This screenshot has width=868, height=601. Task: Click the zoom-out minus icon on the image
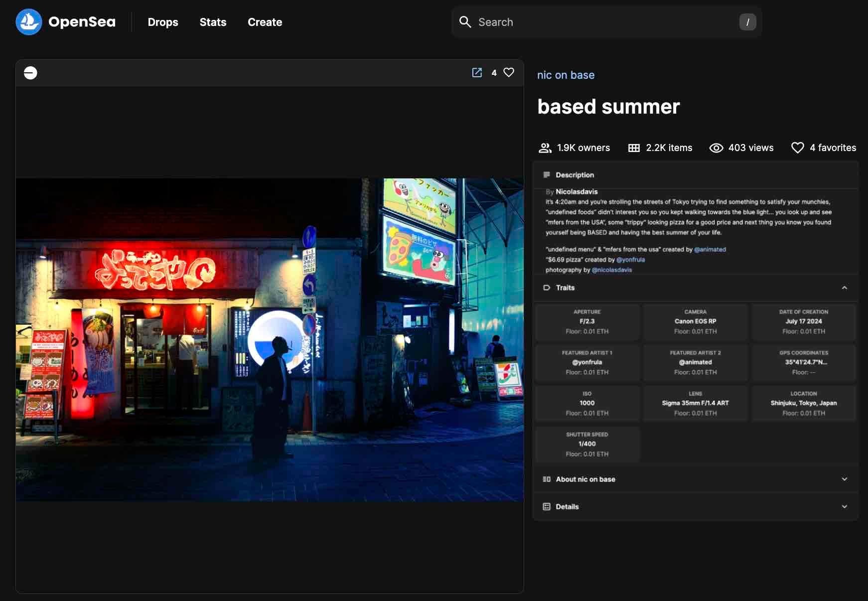30,73
